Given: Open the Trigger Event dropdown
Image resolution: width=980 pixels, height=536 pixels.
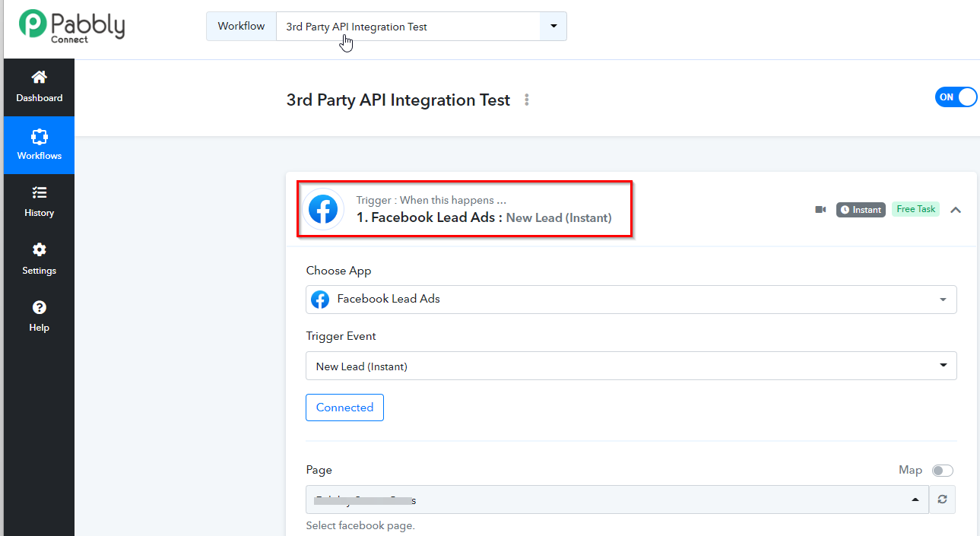Looking at the screenshot, I should coord(943,366).
